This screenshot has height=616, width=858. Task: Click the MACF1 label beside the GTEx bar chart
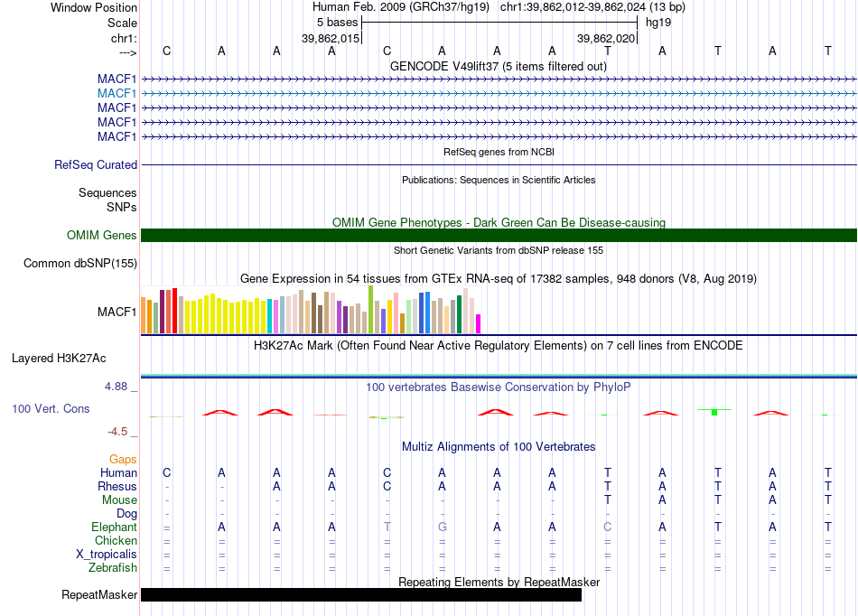[117, 312]
